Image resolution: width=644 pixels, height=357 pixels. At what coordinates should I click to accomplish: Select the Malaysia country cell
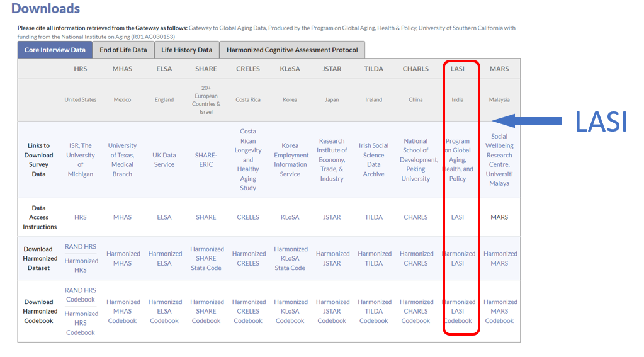[499, 100]
